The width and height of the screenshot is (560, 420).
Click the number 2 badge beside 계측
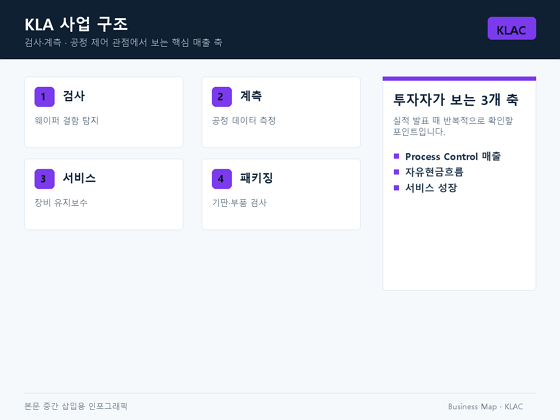coord(221,97)
